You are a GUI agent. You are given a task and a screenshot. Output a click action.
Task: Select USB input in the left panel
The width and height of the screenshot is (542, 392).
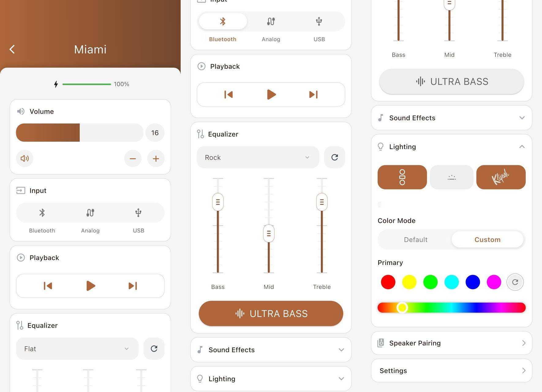click(x=138, y=213)
